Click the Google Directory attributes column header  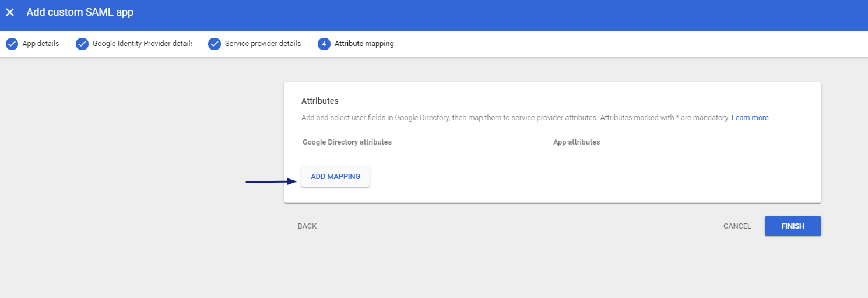(347, 142)
